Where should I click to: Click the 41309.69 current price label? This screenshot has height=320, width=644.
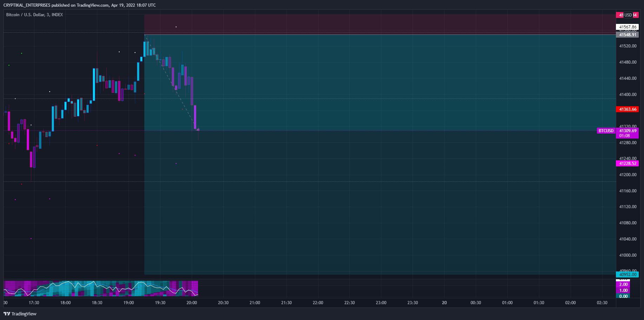point(627,131)
